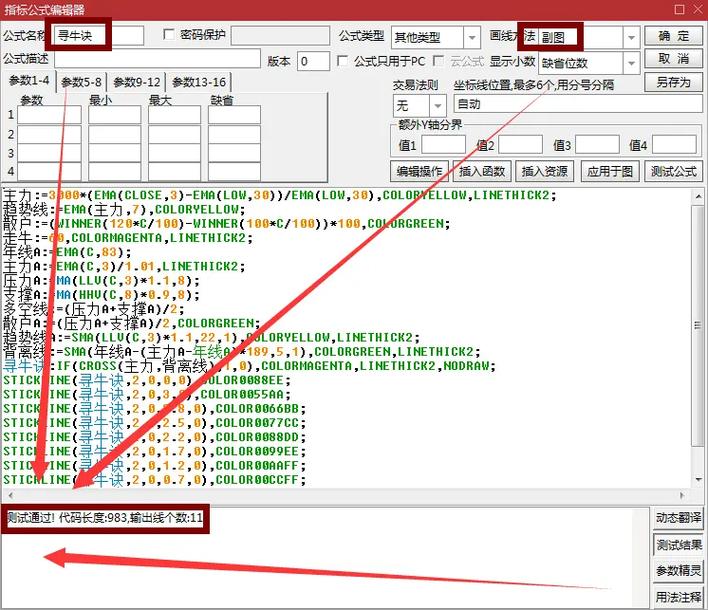Screen dimensions: 708x610
Task: Open the 显示小数 dropdown
Action: click(x=630, y=62)
